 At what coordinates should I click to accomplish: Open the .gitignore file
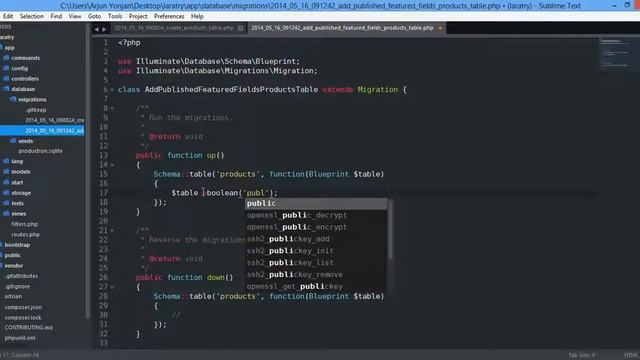point(18,286)
